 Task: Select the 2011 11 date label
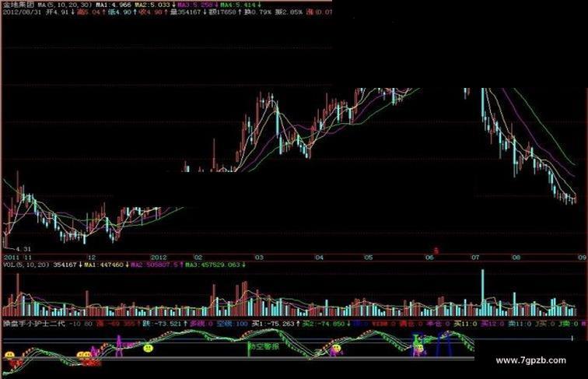pos(18,258)
